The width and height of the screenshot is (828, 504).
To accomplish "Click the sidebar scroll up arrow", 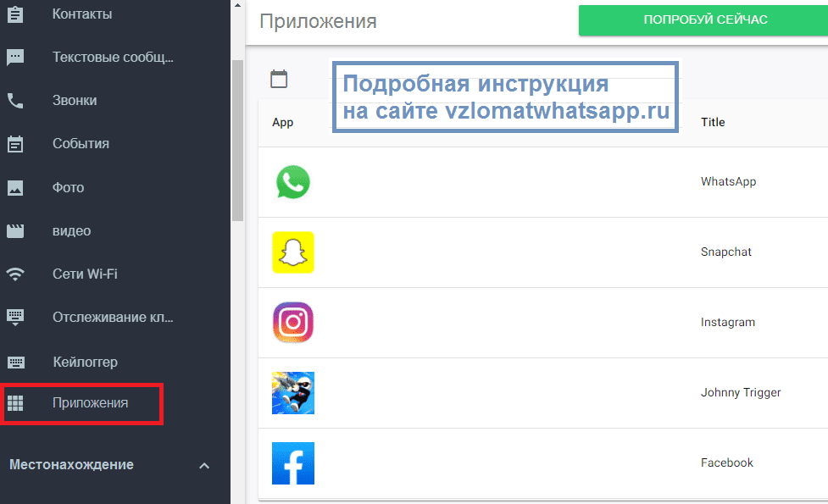I will (x=237, y=6).
